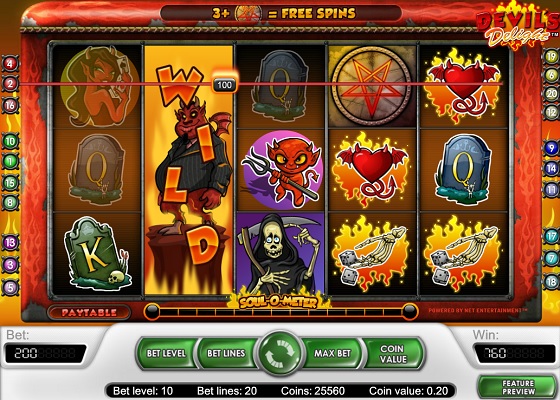The width and height of the screenshot is (560, 400).
Task: Click the Grim Reaper symbol on the reels
Action: coord(280,252)
